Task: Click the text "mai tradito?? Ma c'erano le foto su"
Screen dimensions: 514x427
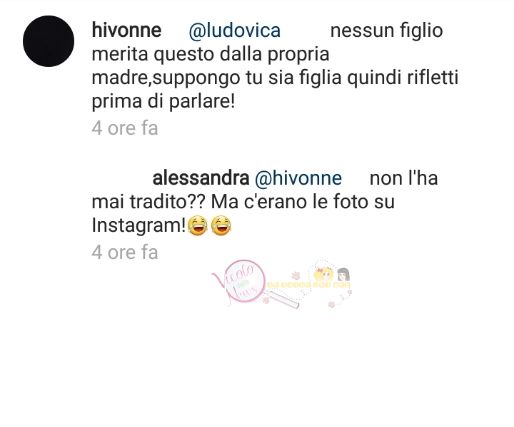Action: [x=243, y=202]
